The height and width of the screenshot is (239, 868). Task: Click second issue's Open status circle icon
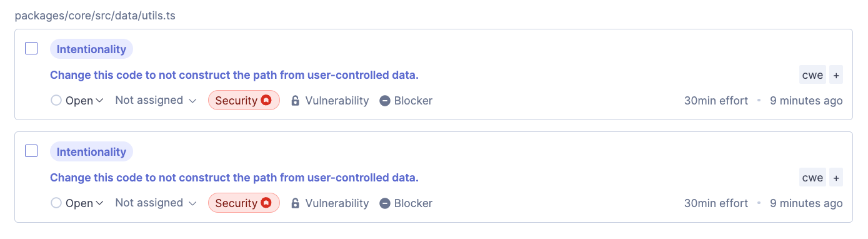(56, 203)
